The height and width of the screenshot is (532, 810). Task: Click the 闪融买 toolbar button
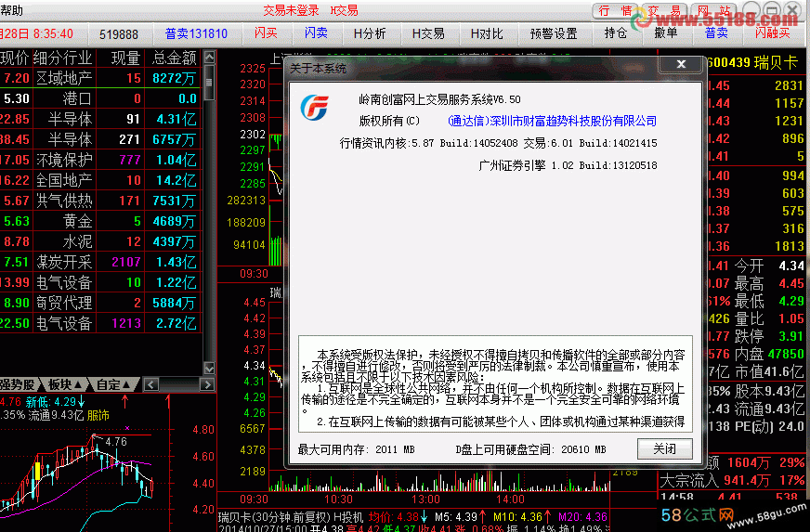772,33
